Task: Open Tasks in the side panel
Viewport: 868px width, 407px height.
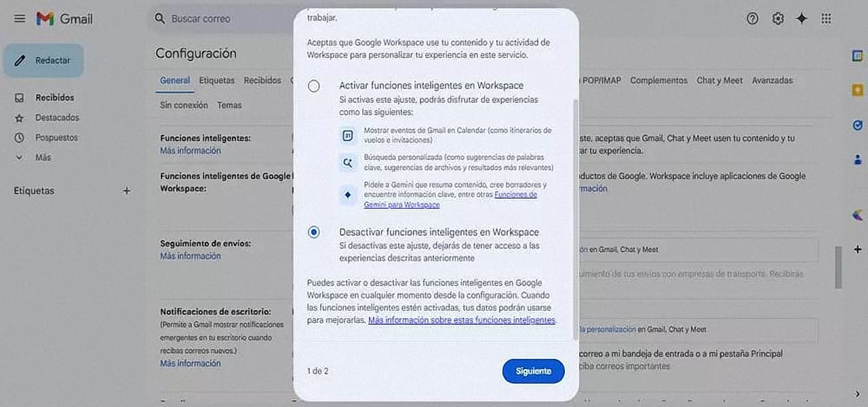Action: (x=857, y=125)
